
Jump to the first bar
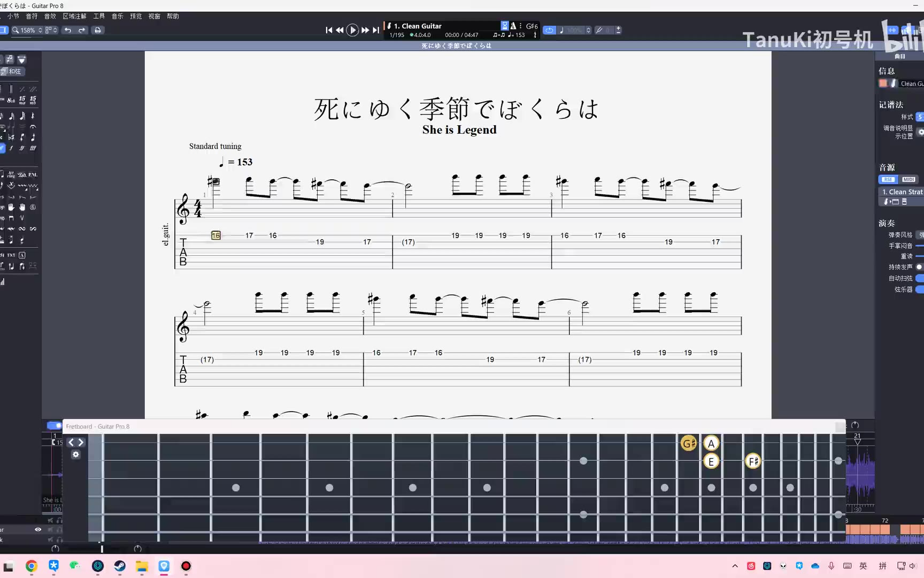329,30
